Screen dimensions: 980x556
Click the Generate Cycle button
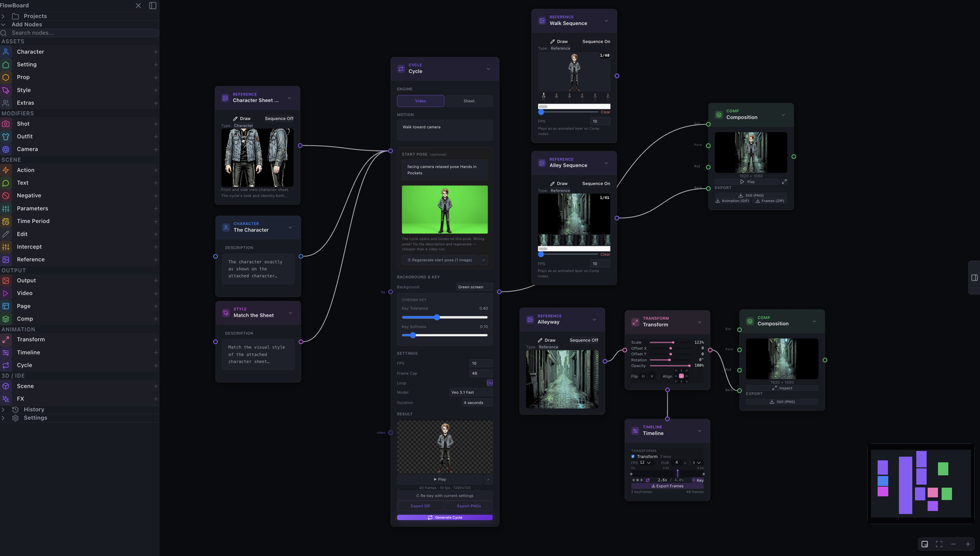click(445, 517)
